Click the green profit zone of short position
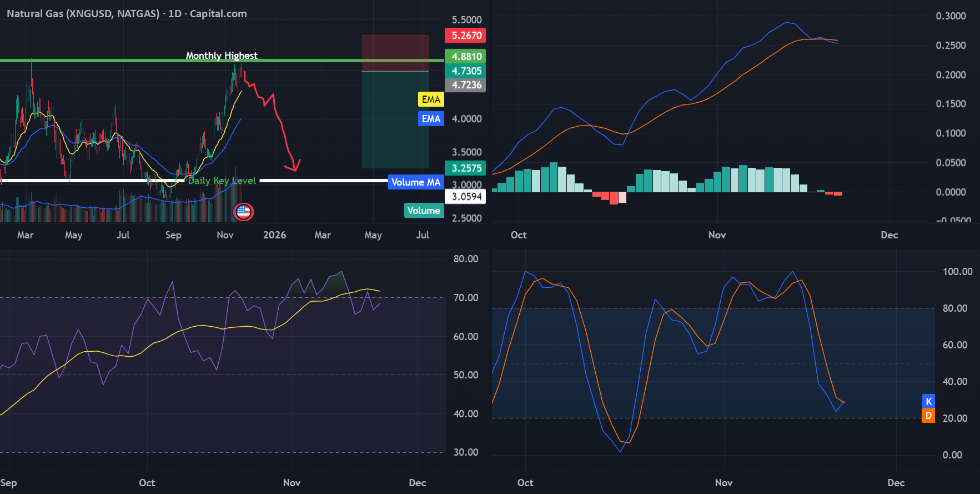The image size is (980, 494). pos(395,119)
